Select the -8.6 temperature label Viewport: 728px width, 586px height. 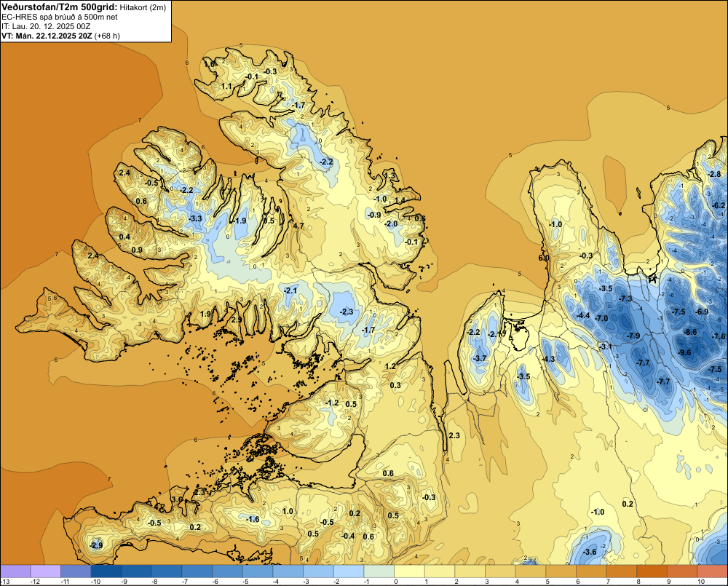tap(690, 332)
